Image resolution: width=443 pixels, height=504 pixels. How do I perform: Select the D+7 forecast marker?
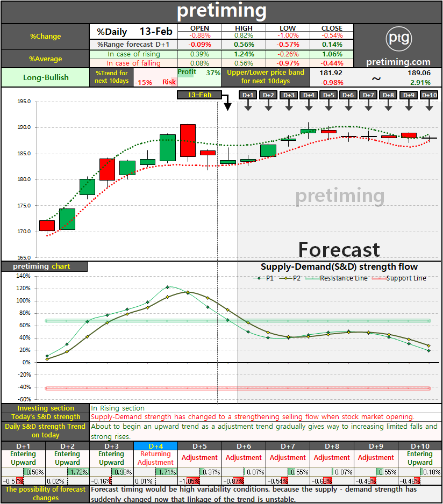coord(368,95)
